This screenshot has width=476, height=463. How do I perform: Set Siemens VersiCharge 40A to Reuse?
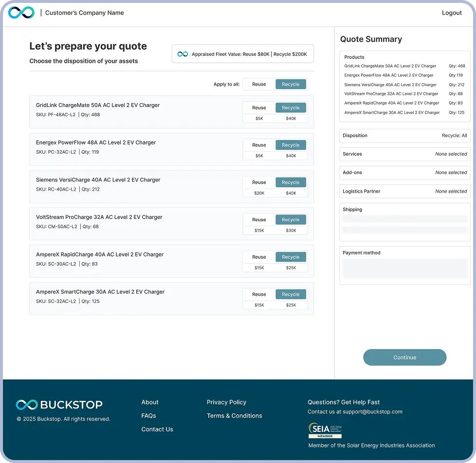(259, 182)
